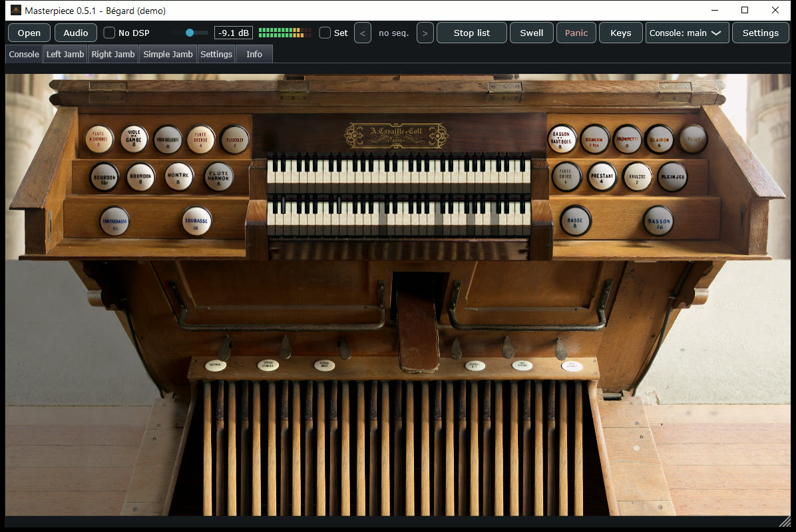796x532 pixels.
Task: Engage the Flûte Creuse 4 stop
Action: (x=201, y=139)
